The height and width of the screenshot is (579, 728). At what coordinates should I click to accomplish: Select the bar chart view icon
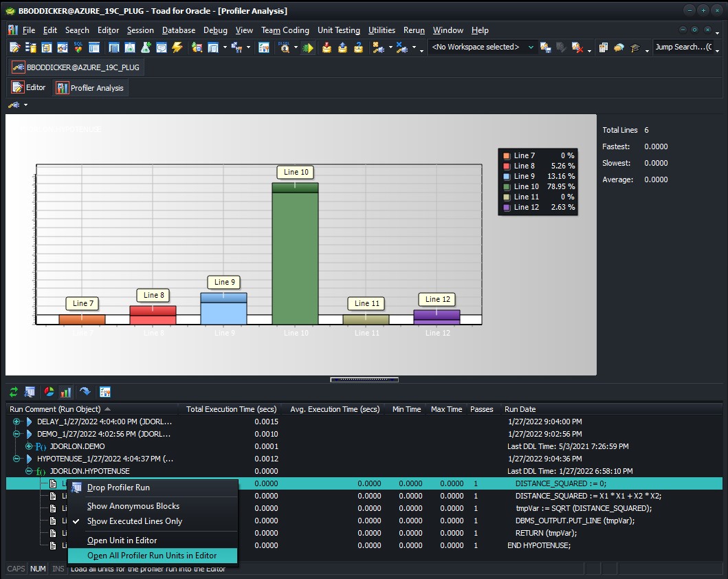(66, 392)
